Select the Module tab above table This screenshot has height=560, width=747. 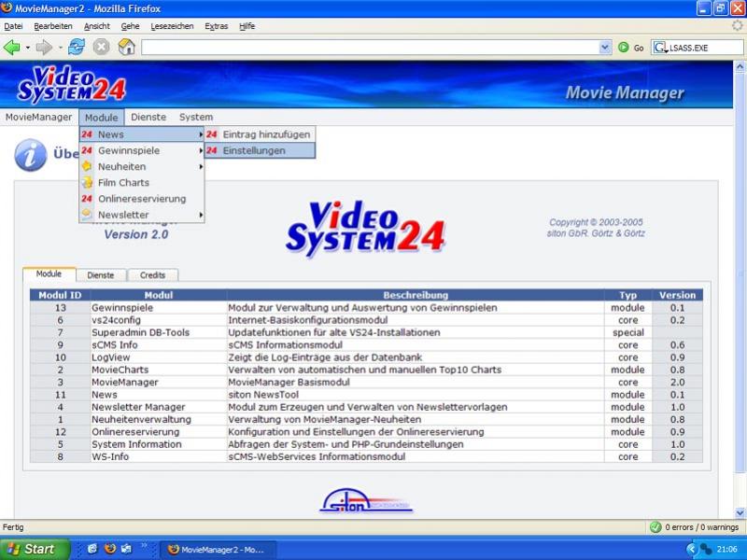(49, 273)
